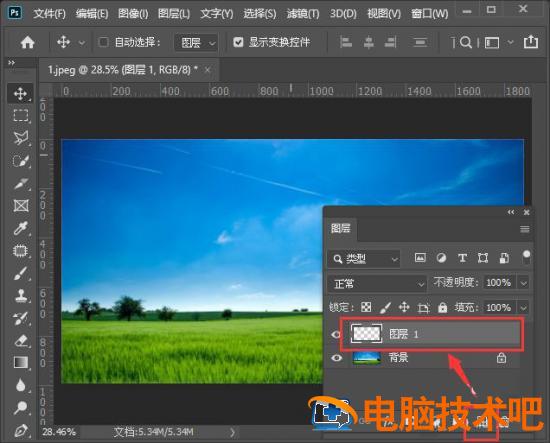550x443 pixels.
Task: Select the Frame tool
Action: 20,206
